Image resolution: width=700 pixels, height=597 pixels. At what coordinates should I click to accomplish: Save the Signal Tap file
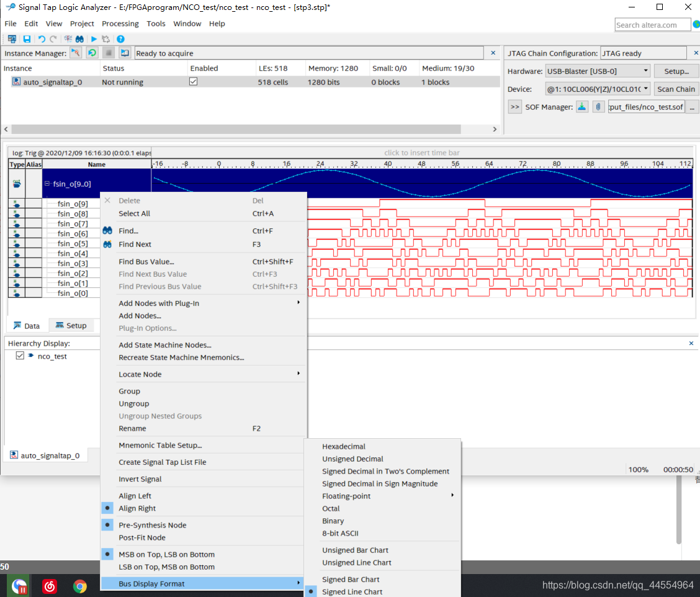27,39
